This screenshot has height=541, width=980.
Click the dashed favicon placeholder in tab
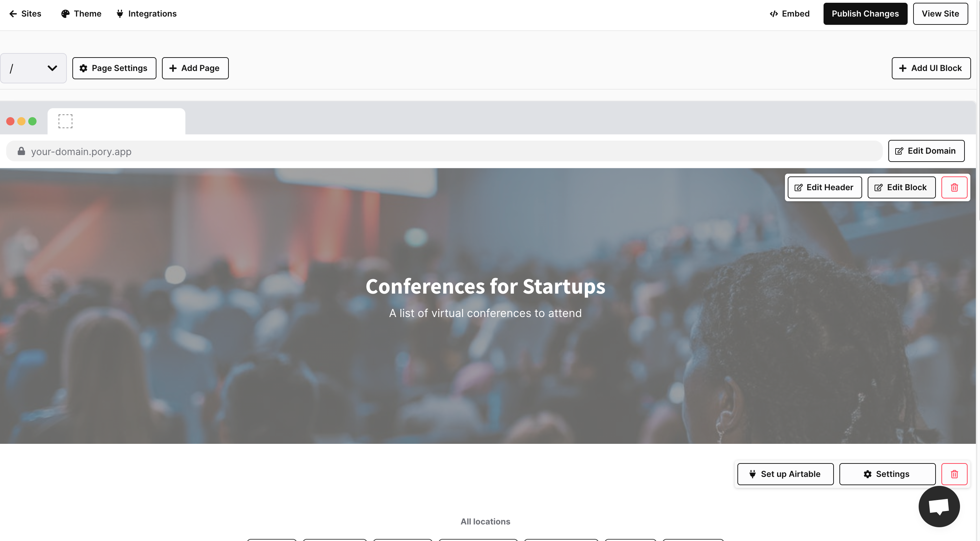coord(65,121)
